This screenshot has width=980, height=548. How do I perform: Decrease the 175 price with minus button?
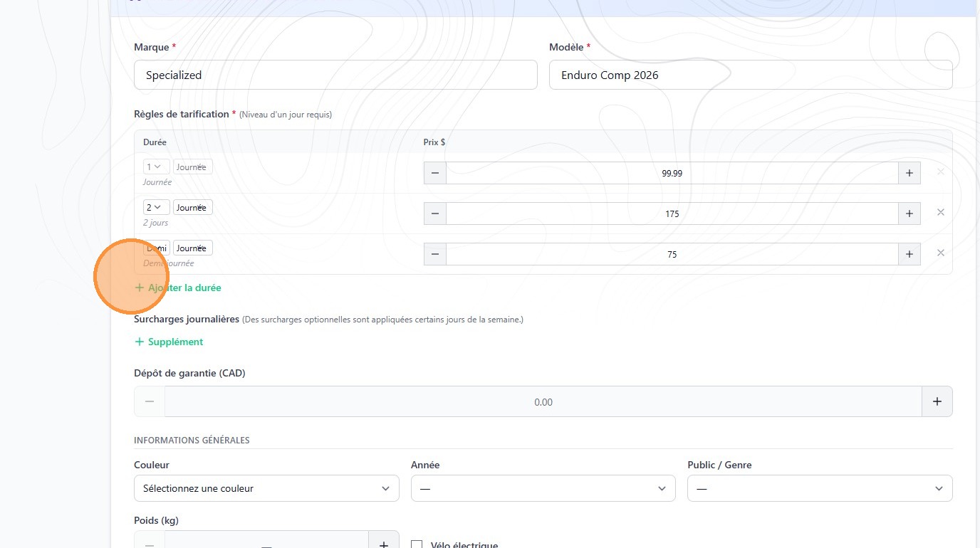434,214
